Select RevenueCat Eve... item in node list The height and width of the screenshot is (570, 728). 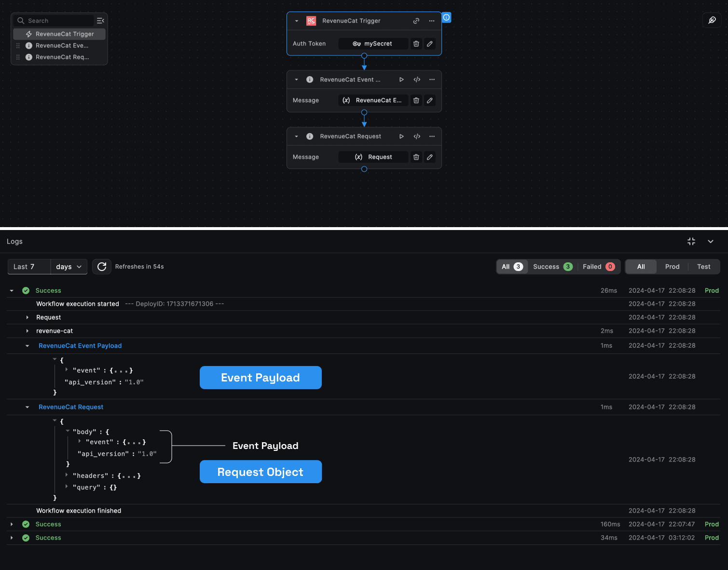click(59, 46)
